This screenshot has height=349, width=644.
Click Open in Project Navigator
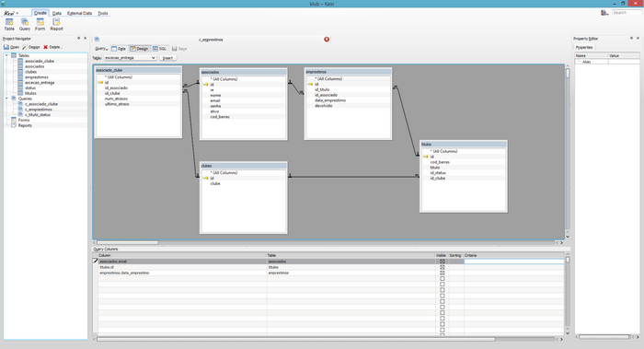11,47
